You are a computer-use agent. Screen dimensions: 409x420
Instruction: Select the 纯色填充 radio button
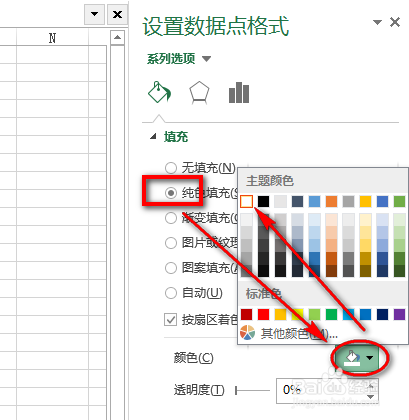(x=171, y=193)
